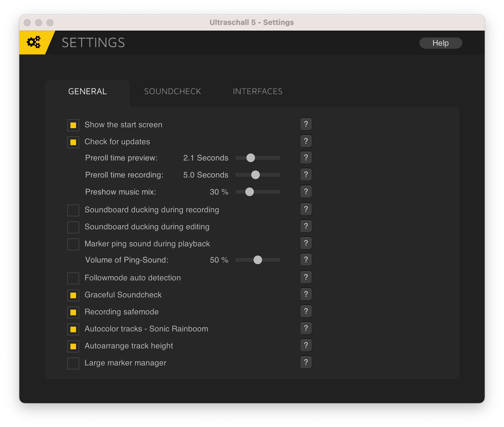
Task: Disable Show the start screen checkbox
Action: pos(73,125)
